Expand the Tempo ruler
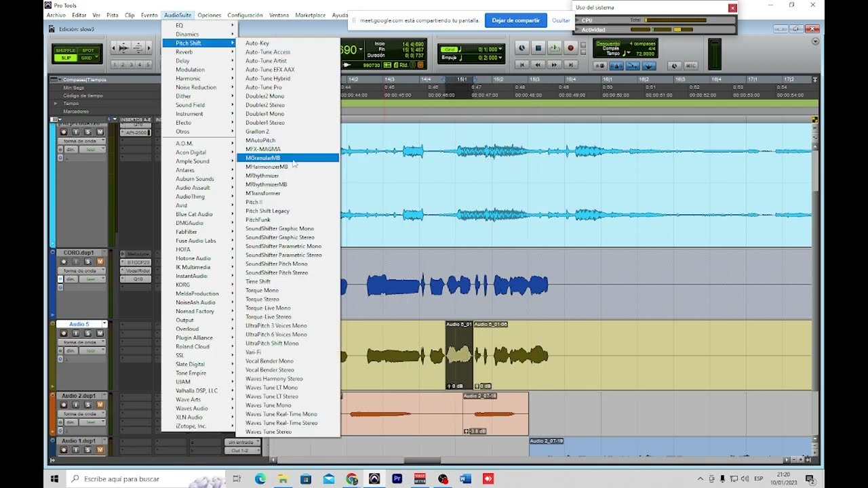 (x=56, y=104)
